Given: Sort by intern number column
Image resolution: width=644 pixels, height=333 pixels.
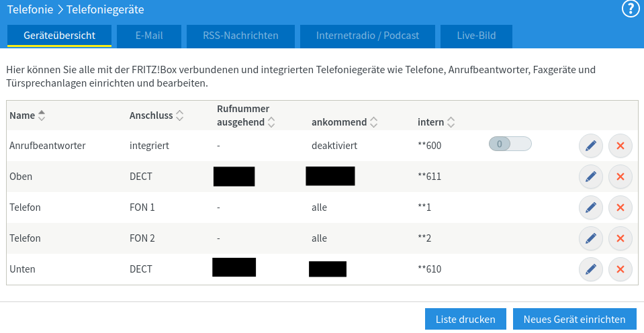Looking at the screenshot, I should click(x=436, y=122).
